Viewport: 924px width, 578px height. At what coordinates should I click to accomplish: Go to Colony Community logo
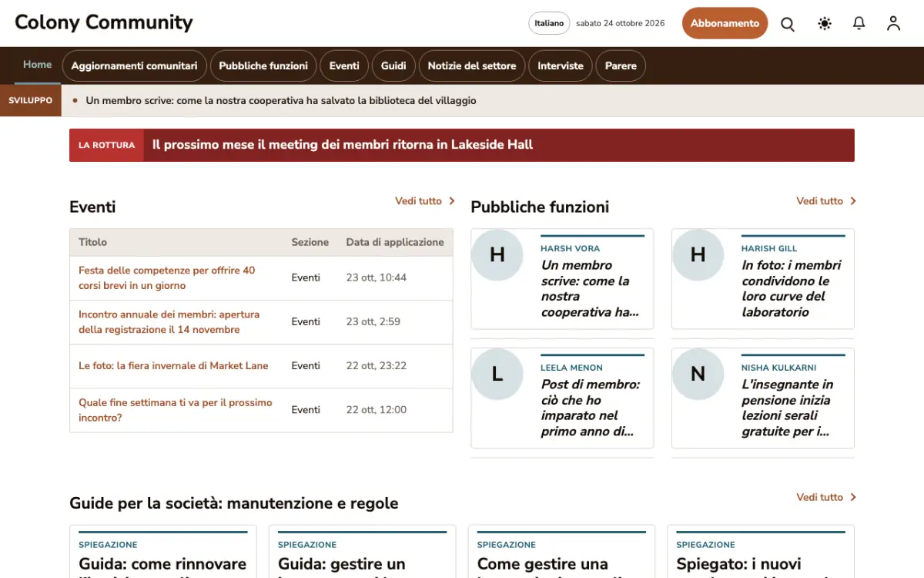point(104,23)
